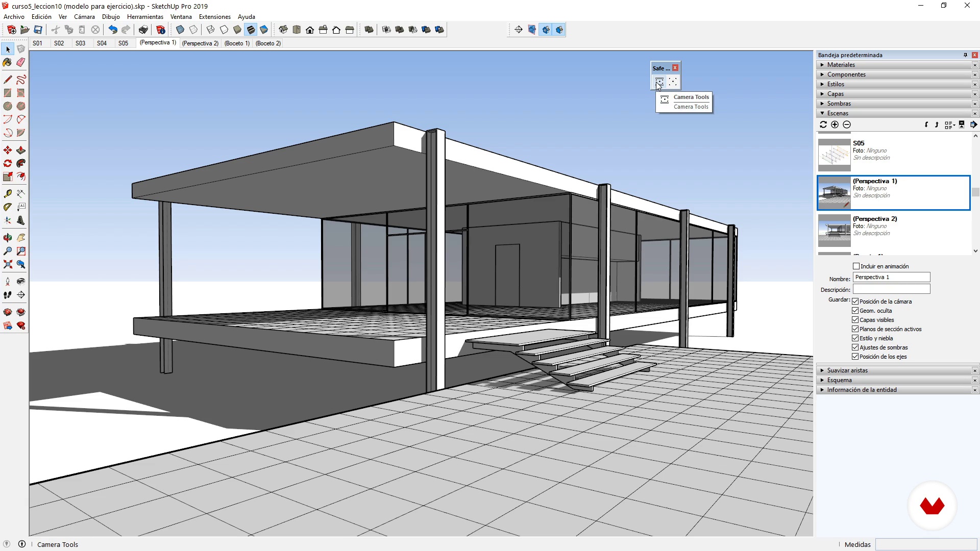Expand Información de la entidad panel
Screen dimensions: 980x551
[893, 390]
